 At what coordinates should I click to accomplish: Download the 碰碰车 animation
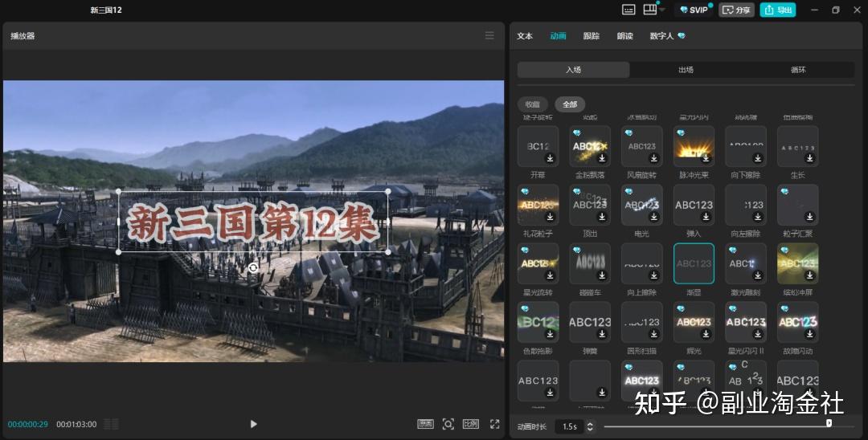tap(602, 275)
